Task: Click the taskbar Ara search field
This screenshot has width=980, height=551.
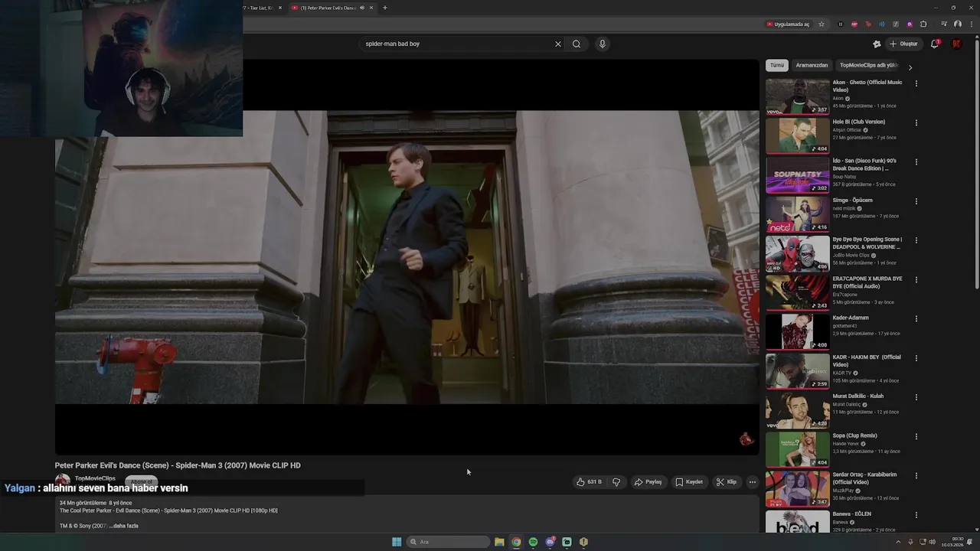Action: (449, 542)
